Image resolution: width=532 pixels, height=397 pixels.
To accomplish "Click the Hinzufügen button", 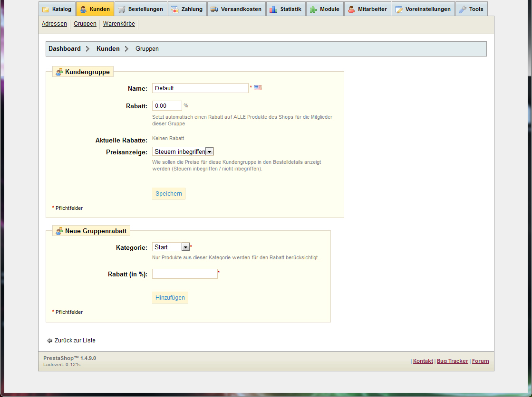I will coord(170,297).
